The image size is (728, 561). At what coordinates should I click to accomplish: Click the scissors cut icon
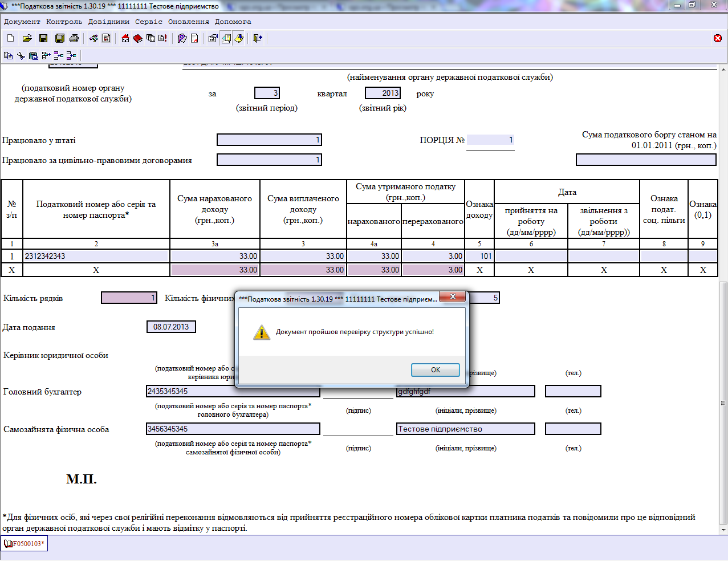pyautogui.click(x=21, y=55)
